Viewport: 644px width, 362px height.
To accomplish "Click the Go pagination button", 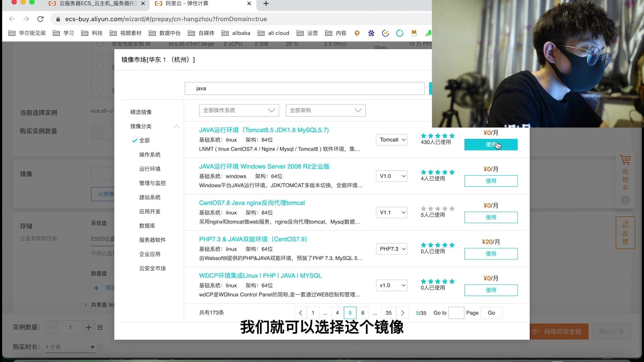I will click(x=491, y=313).
